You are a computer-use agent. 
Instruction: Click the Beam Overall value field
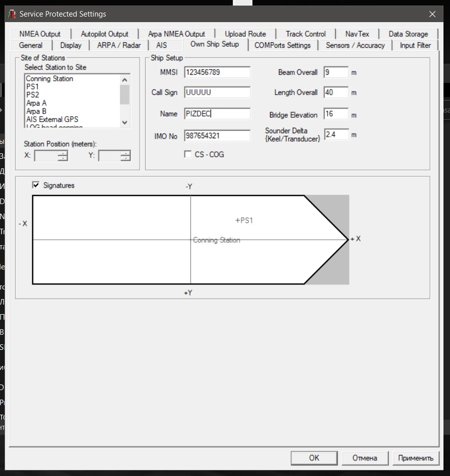[336, 72]
